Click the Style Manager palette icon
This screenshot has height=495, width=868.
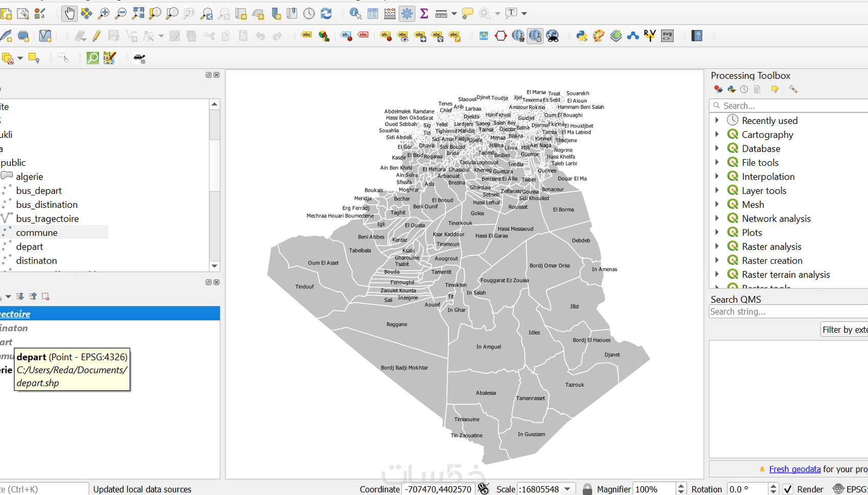[598, 36]
